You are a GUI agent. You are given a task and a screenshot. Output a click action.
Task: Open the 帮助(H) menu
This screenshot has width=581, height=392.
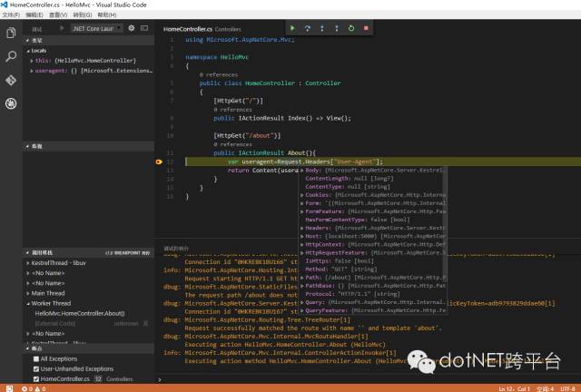click(x=107, y=15)
